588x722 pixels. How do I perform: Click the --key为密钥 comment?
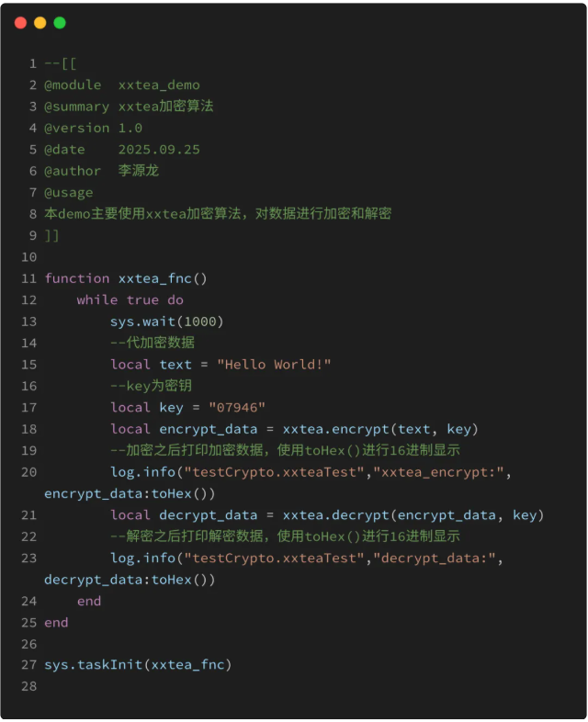[151, 386]
